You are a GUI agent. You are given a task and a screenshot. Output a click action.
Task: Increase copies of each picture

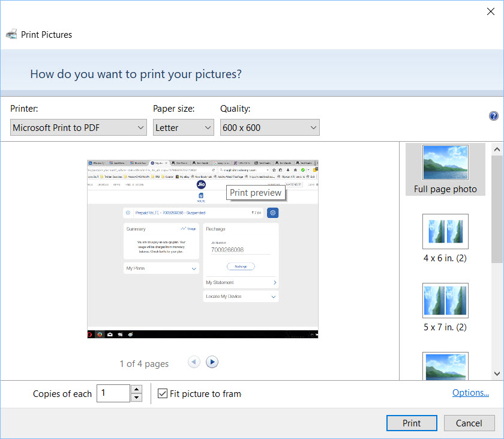click(136, 389)
